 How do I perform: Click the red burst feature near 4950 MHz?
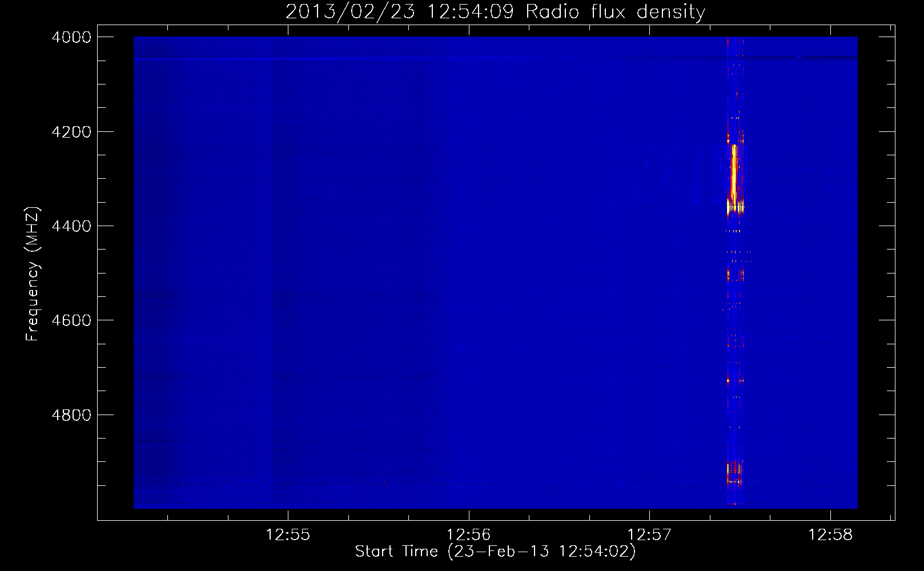[734, 474]
